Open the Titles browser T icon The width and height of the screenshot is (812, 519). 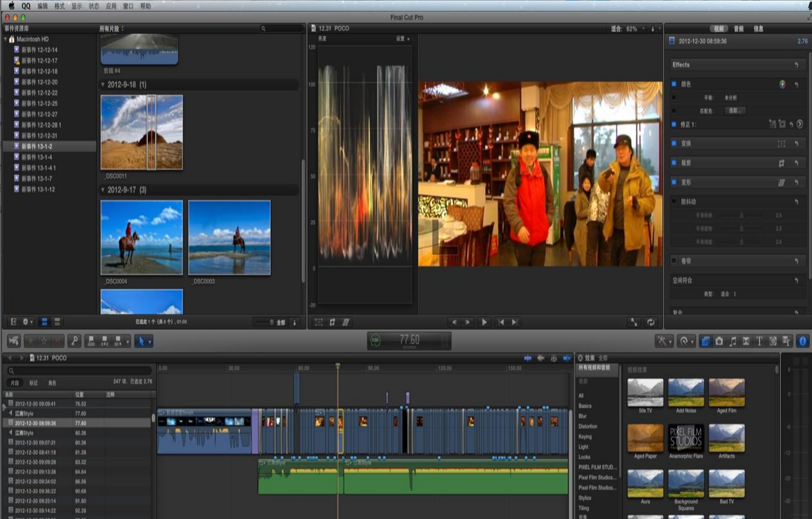click(759, 341)
